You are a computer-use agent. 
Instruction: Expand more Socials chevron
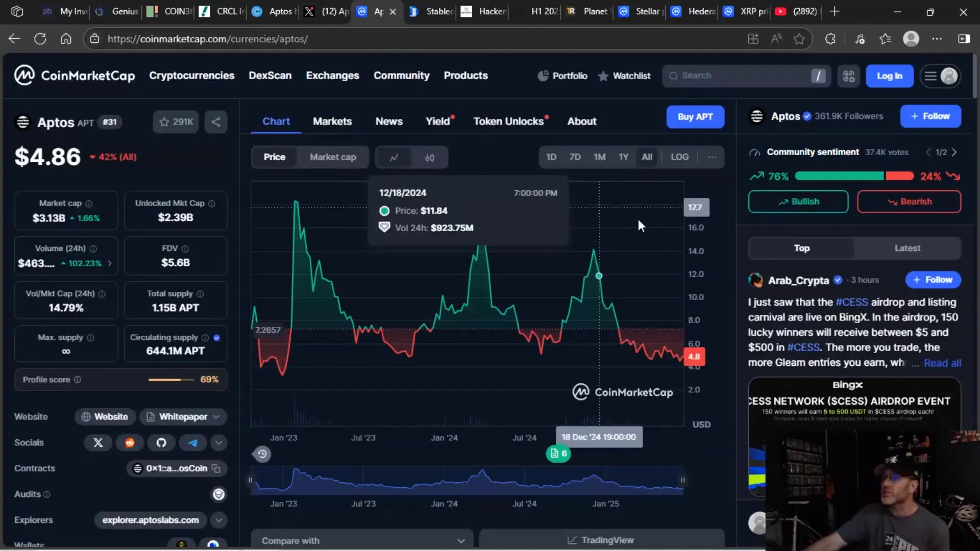pos(218,443)
